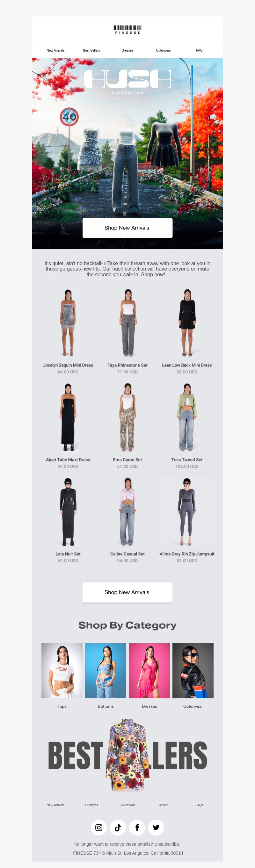Select the Best Sellers header link
Image resolution: width=255 pixels, height=868 pixels.
[x=91, y=50]
